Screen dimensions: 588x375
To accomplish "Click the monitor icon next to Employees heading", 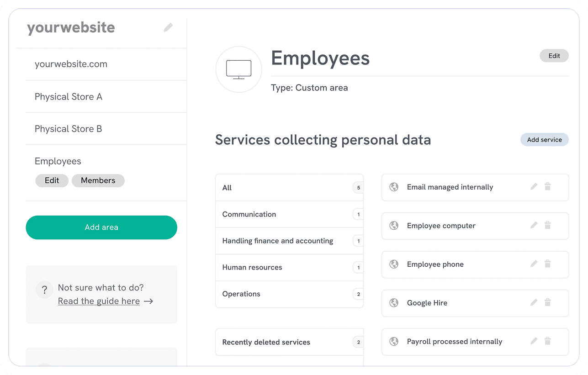I will (238, 69).
